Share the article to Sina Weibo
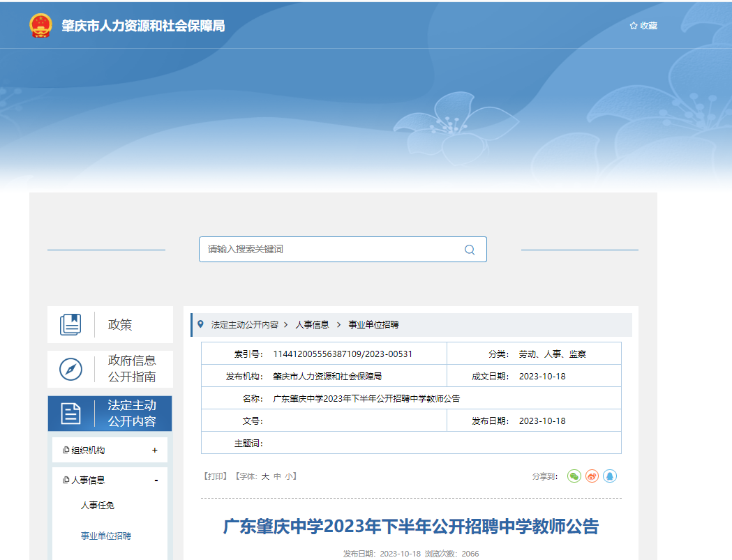The width and height of the screenshot is (732, 560). (x=592, y=476)
